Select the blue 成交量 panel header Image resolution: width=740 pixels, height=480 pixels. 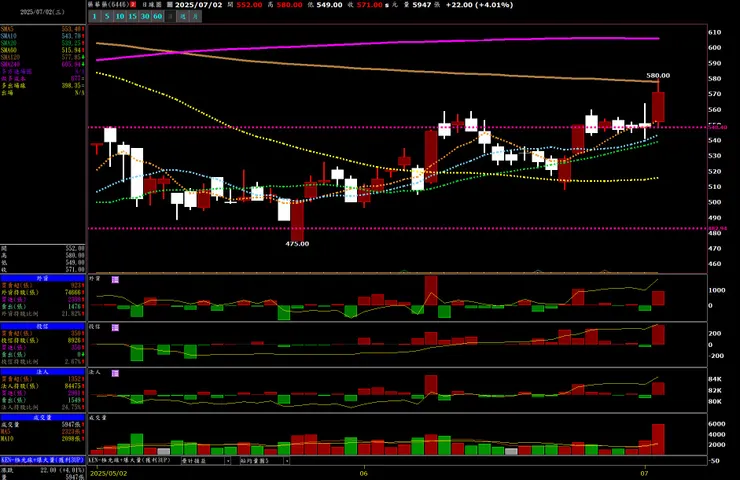tap(42, 417)
